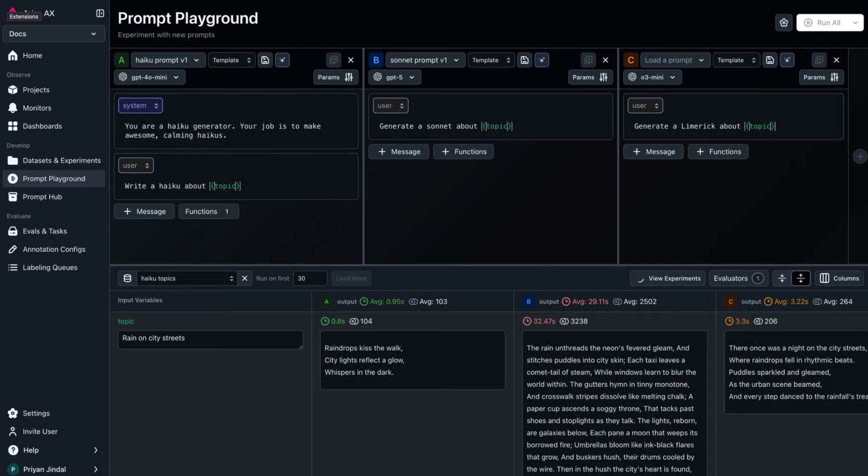
Task: Click the save prompt icon in panel A
Action: point(265,60)
